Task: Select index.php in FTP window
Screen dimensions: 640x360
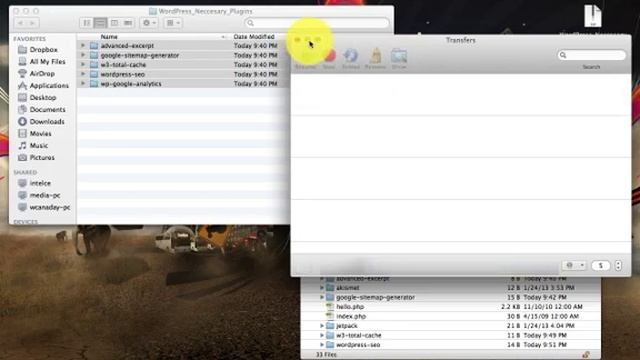Action: (451, 316)
